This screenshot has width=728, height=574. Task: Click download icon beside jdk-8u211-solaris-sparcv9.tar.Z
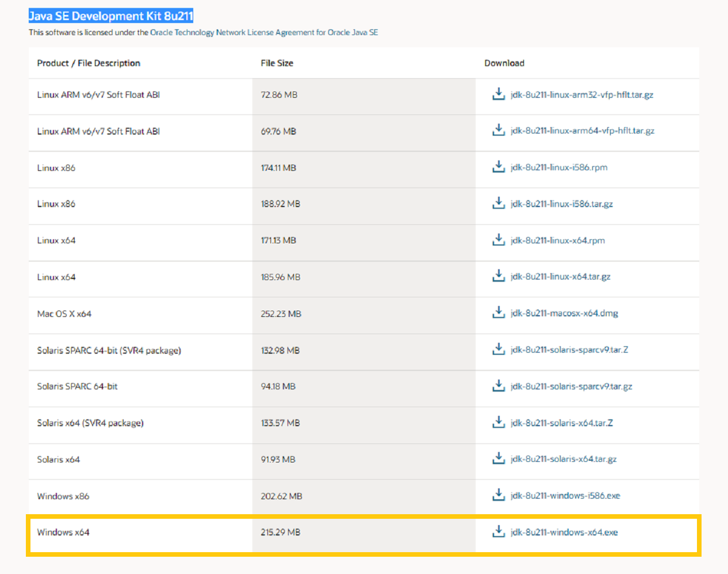pos(499,349)
